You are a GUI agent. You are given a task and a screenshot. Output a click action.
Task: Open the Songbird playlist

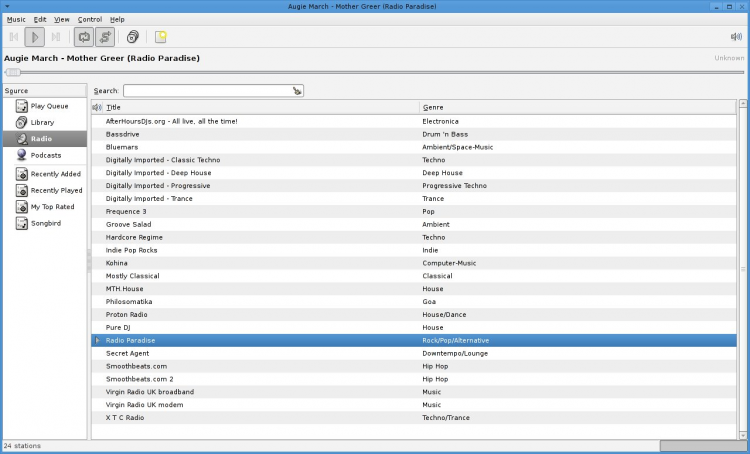(x=44, y=223)
